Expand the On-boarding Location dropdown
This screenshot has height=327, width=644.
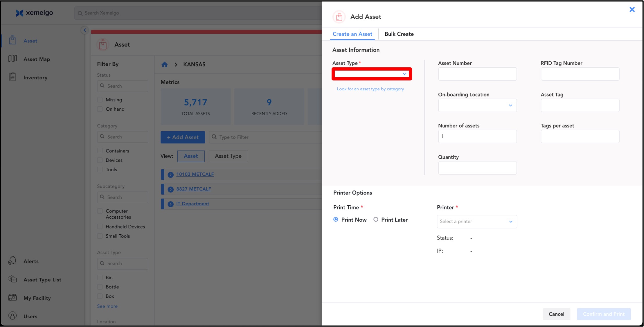click(x=477, y=105)
